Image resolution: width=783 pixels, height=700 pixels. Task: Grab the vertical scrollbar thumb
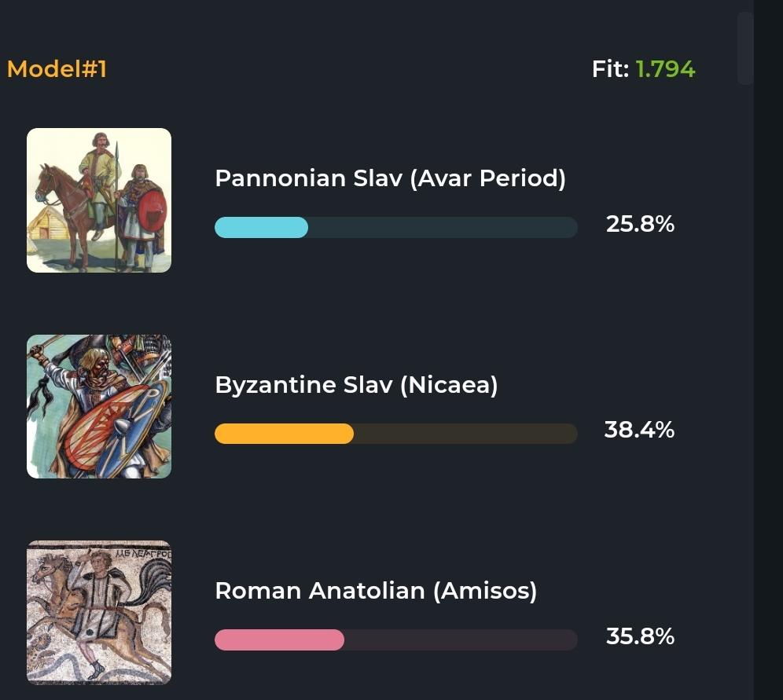click(x=745, y=47)
